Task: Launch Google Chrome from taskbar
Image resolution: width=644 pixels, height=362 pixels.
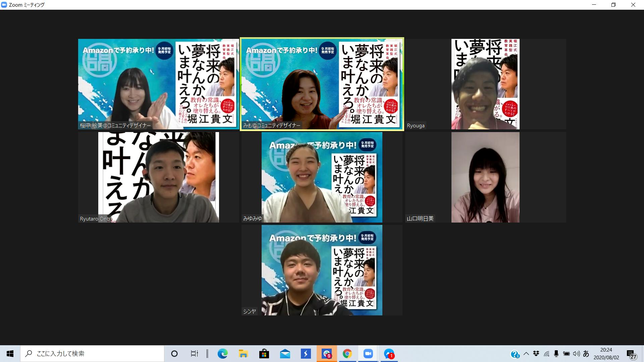Action: pyautogui.click(x=347, y=354)
